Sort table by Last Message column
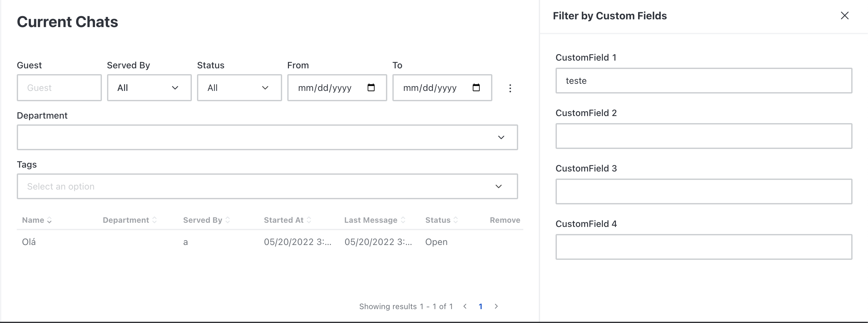868x323 pixels. [x=375, y=220]
